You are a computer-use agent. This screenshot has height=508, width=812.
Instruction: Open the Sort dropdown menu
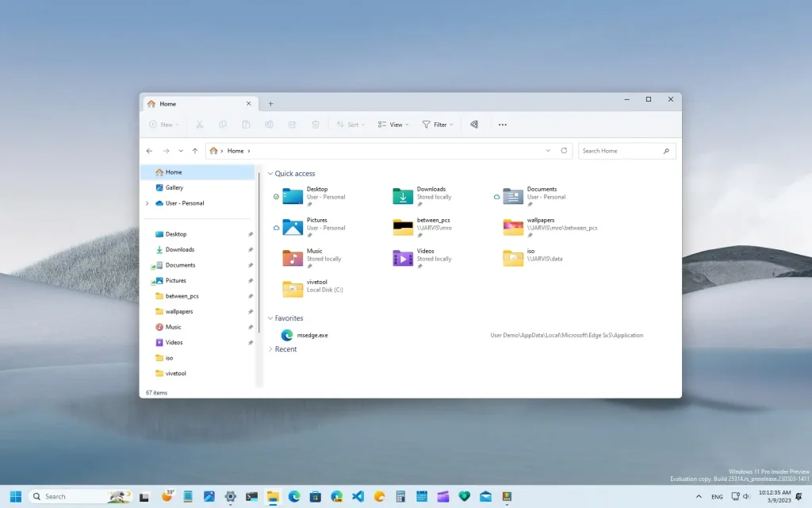pyautogui.click(x=350, y=125)
